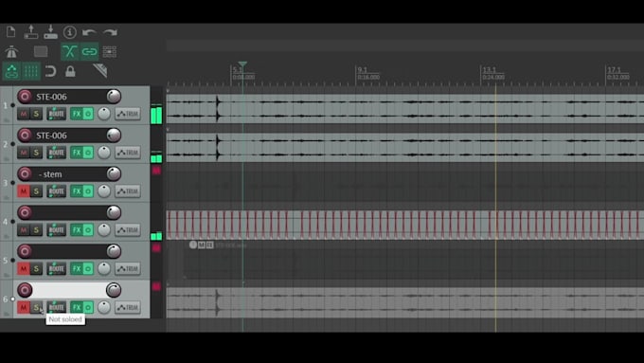
Task: Click ruler at measure 13.1
Action: (x=489, y=70)
